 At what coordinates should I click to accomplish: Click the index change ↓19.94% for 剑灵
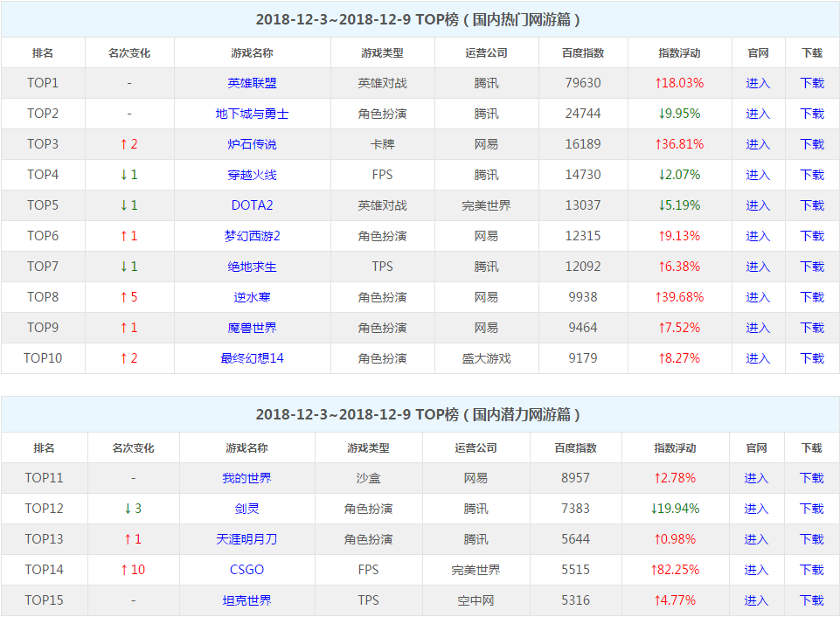(675, 509)
